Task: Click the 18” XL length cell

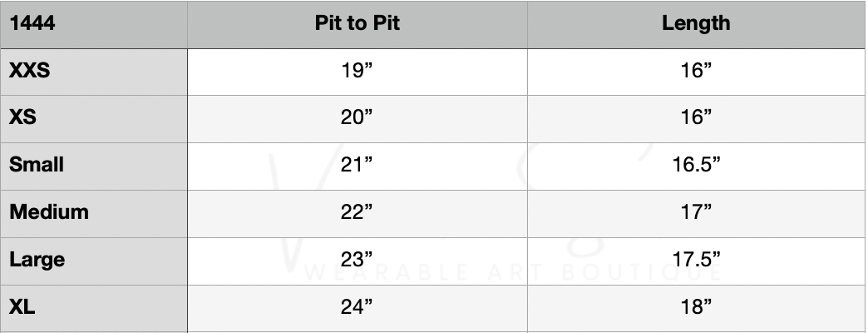Action: tap(696, 307)
